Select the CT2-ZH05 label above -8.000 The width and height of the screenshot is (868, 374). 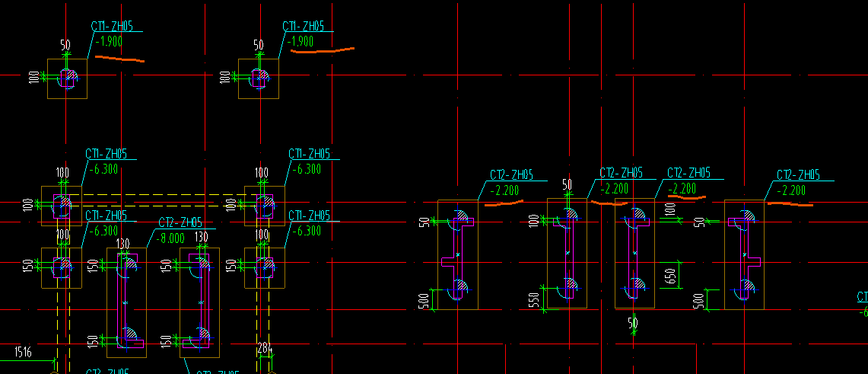click(180, 222)
